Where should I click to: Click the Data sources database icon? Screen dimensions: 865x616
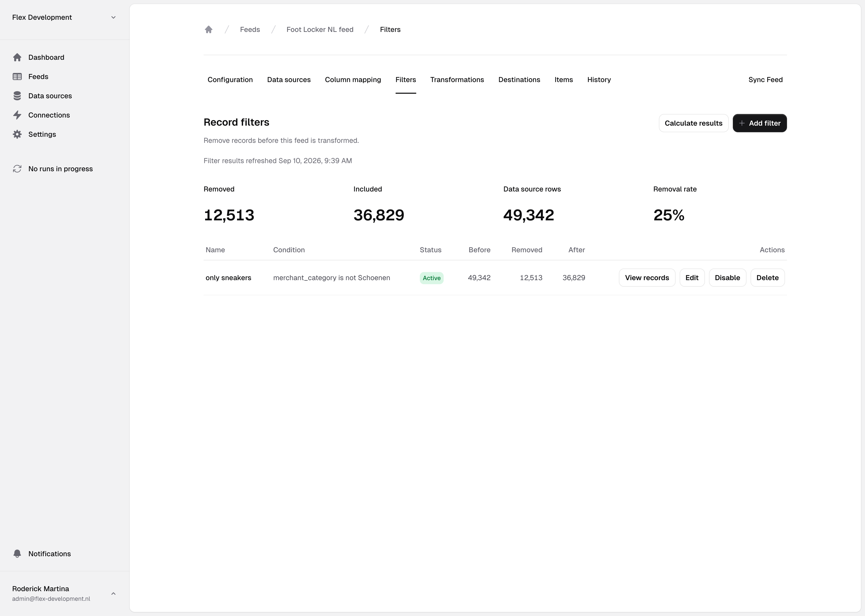pyautogui.click(x=17, y=96)
